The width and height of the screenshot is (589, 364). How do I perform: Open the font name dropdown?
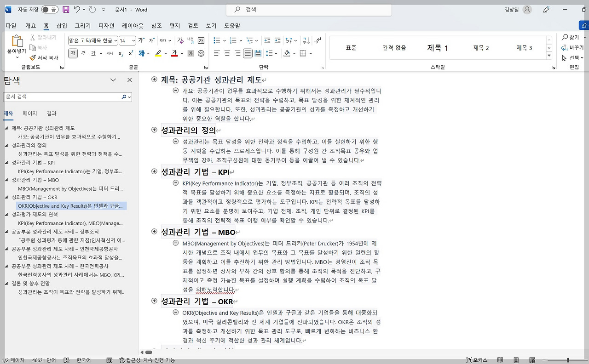[115, 40]
